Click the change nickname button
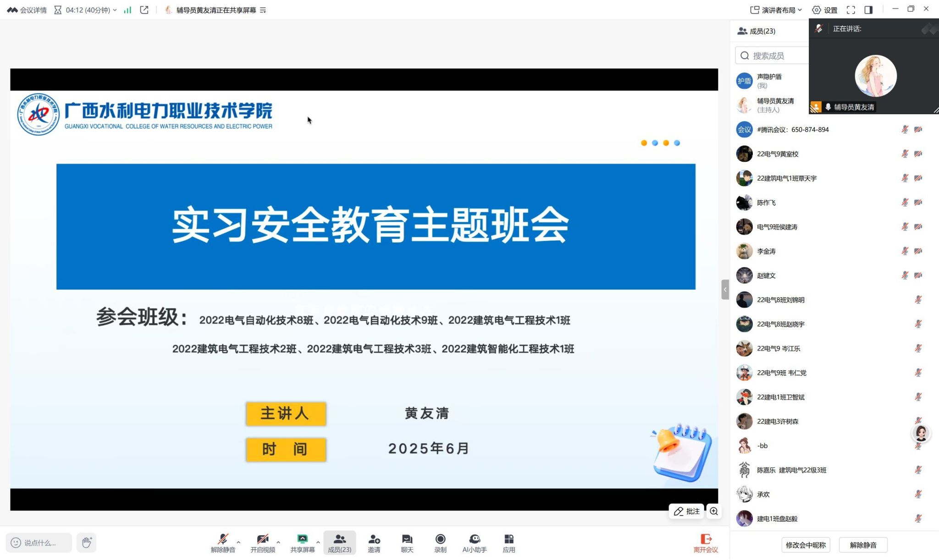Image resolution: width=939 pixels, height=560 pixels. click(805, 545)
